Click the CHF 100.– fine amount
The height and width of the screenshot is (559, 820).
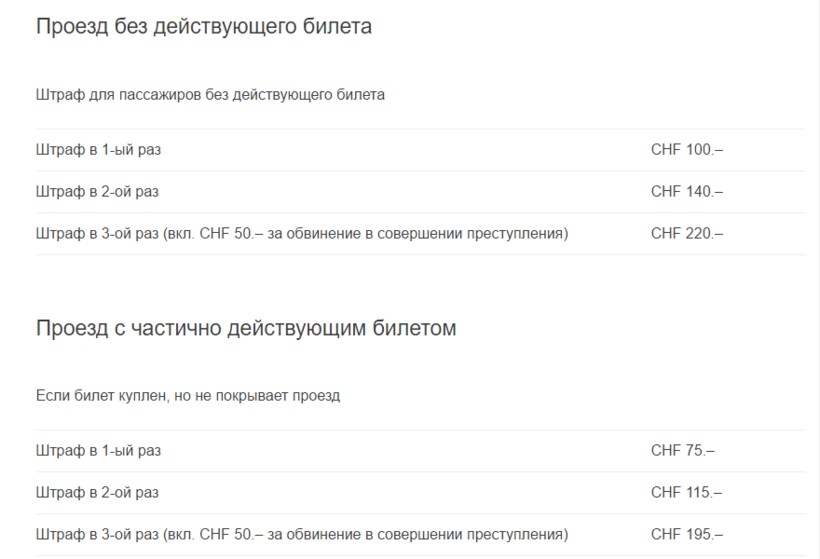pos(686,150)
